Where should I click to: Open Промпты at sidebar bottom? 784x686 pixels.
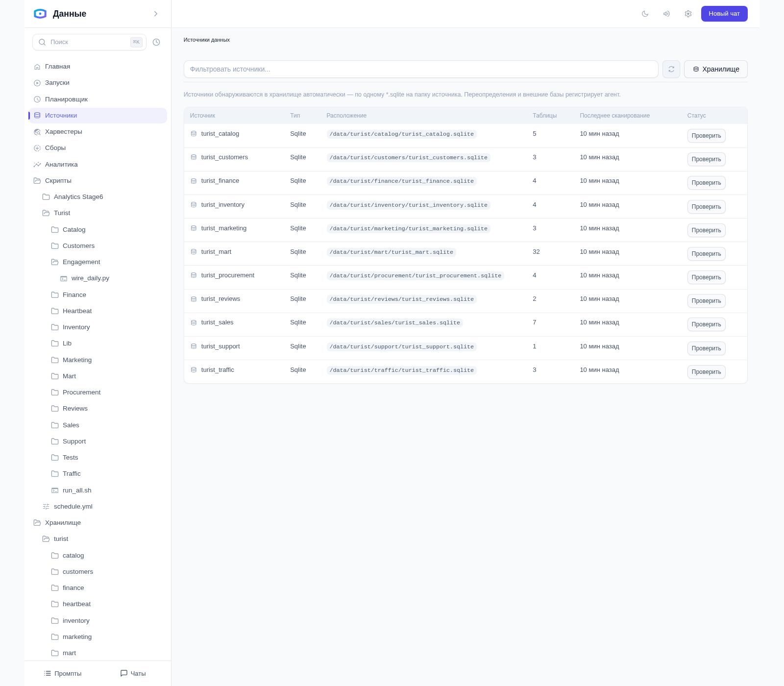click(63, 674)
